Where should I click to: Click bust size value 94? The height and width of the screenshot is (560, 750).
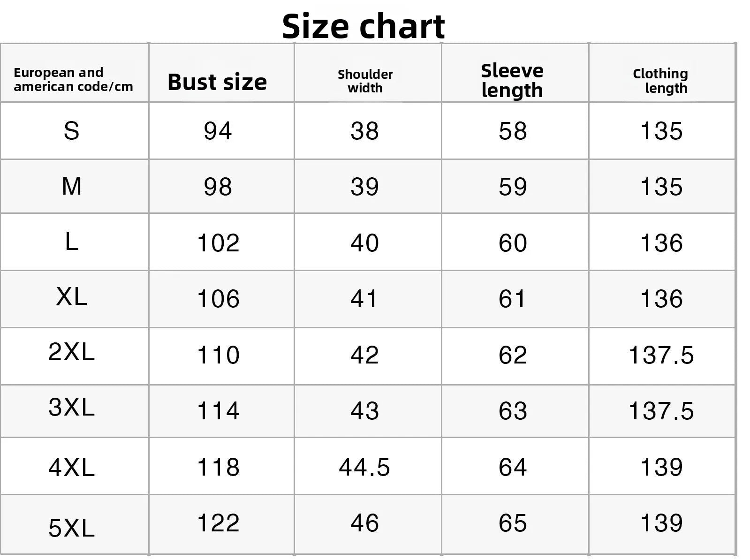coord(218,131)
